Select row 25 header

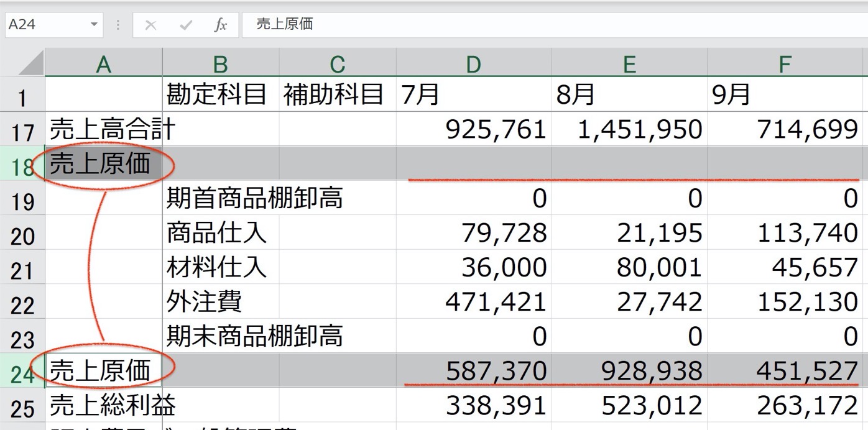point(22,405)
